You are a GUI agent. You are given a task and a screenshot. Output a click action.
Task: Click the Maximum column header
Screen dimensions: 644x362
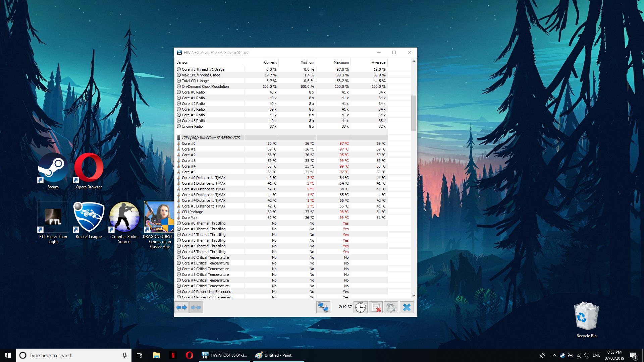341,62
